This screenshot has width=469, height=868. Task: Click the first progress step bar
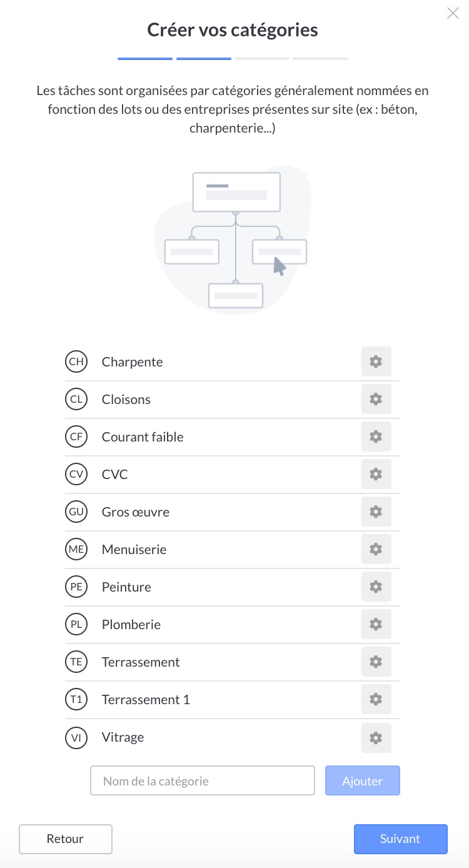(x=145, y=59)
